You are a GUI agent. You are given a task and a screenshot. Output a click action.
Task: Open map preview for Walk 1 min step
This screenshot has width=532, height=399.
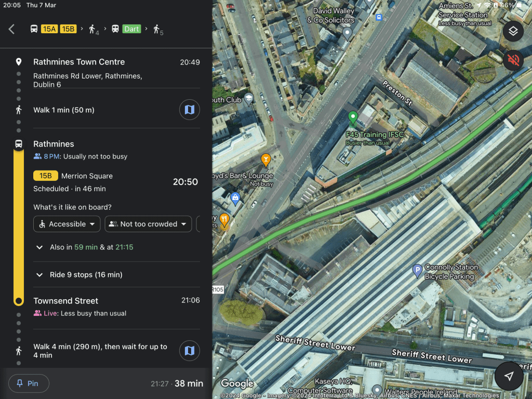190,110
